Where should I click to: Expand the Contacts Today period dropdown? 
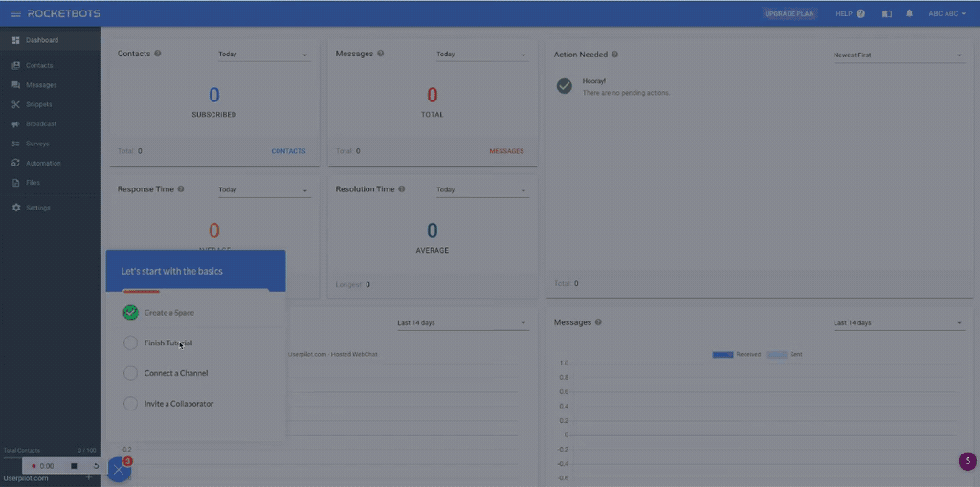[x=263, y=55]
